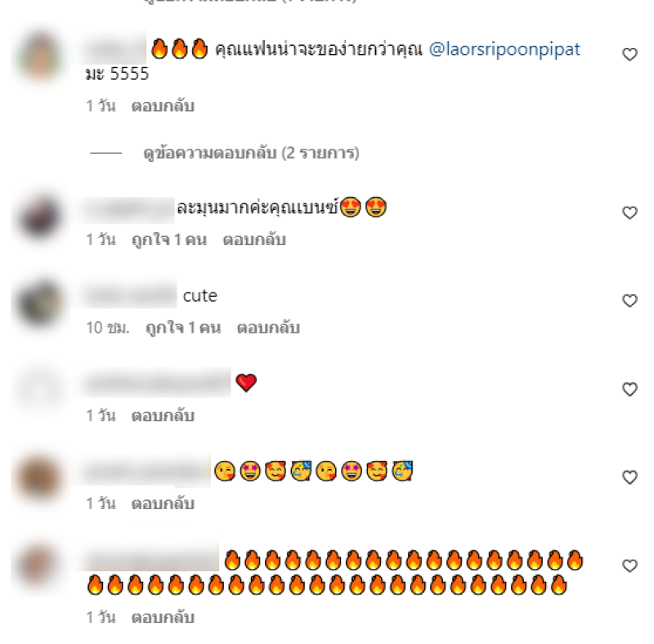Like the kissing faces emoji comment

[x=629, y=477]
